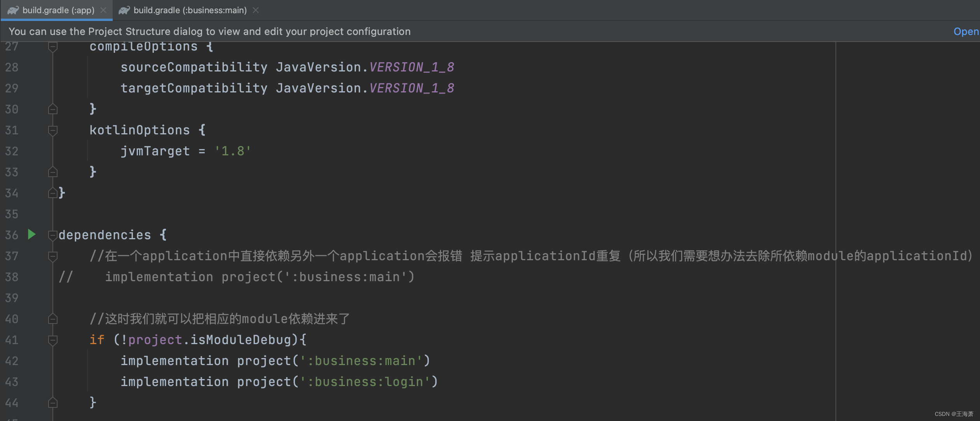
Task: Open the Project Structure dialog via Open link
Action: point(966,31)
